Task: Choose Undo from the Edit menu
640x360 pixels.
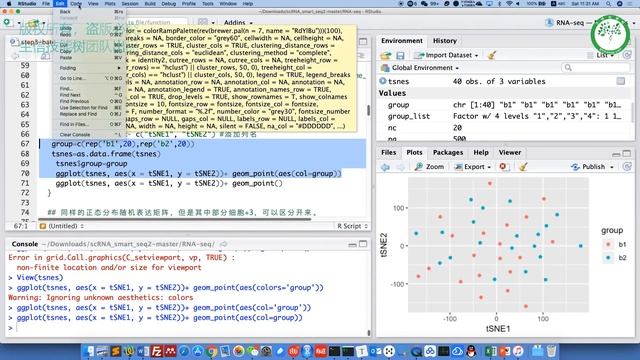Action: (x=66, y=29)
